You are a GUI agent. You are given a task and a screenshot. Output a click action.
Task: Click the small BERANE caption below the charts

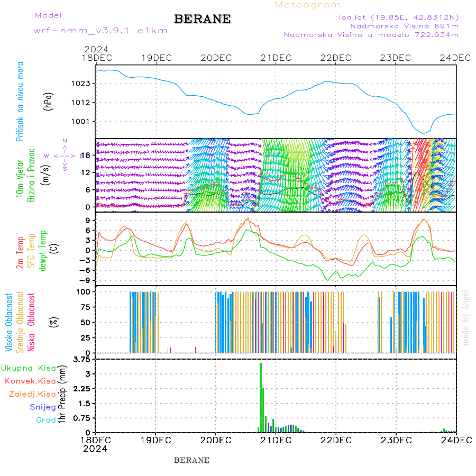[x=191, y=461]
